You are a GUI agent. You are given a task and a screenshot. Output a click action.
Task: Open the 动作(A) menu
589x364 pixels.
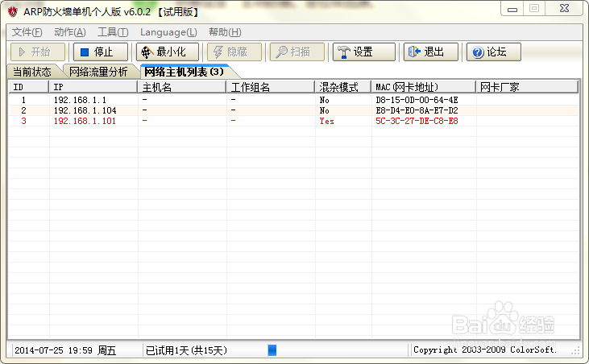coord(70,32)
